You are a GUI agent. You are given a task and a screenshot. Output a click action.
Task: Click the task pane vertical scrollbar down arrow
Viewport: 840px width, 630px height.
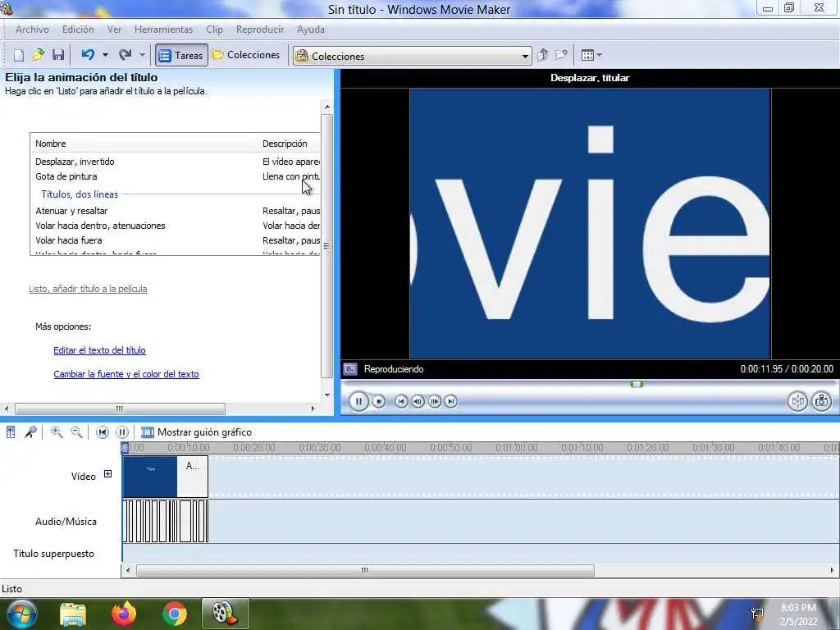point(327,395)
